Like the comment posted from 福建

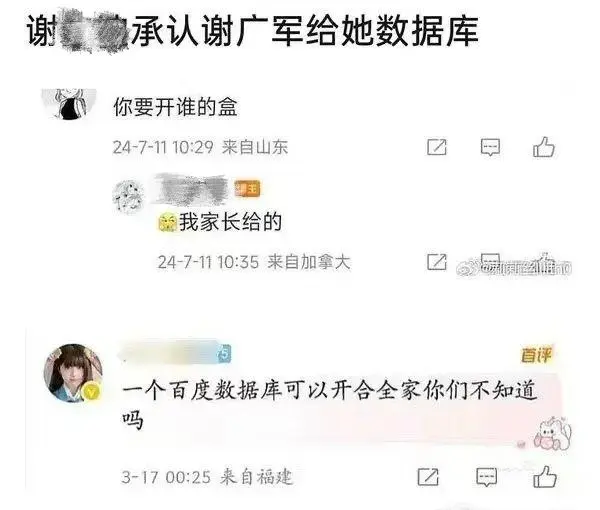tap(545, 477)
